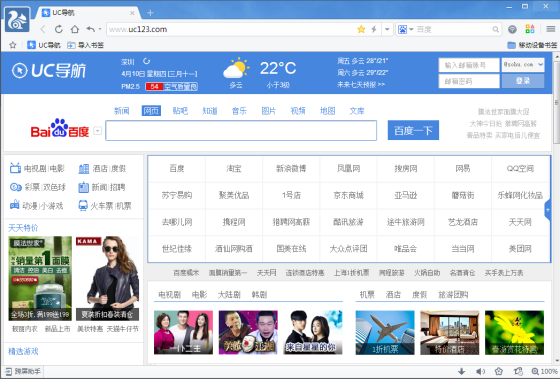Select the 韩剧 video tab

259,295
